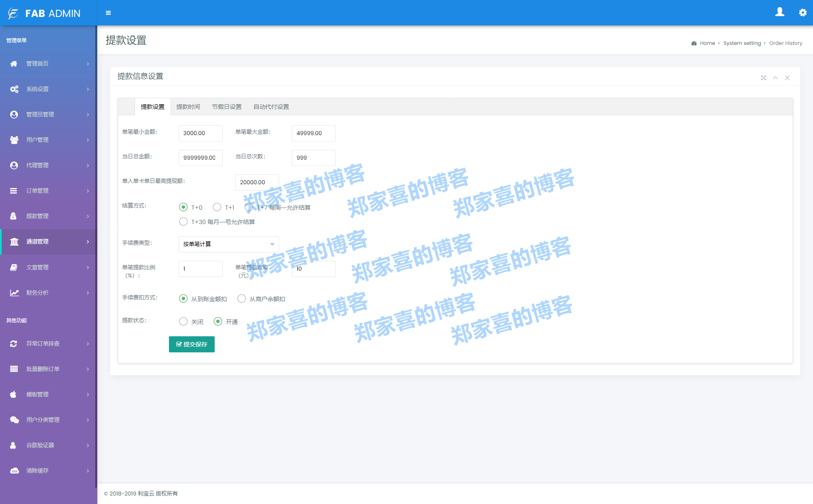This screenshot has width=813, height=504.
Task: Collapse the 提款信息设置 panel with chevron-up
Action: coord(775,78)
